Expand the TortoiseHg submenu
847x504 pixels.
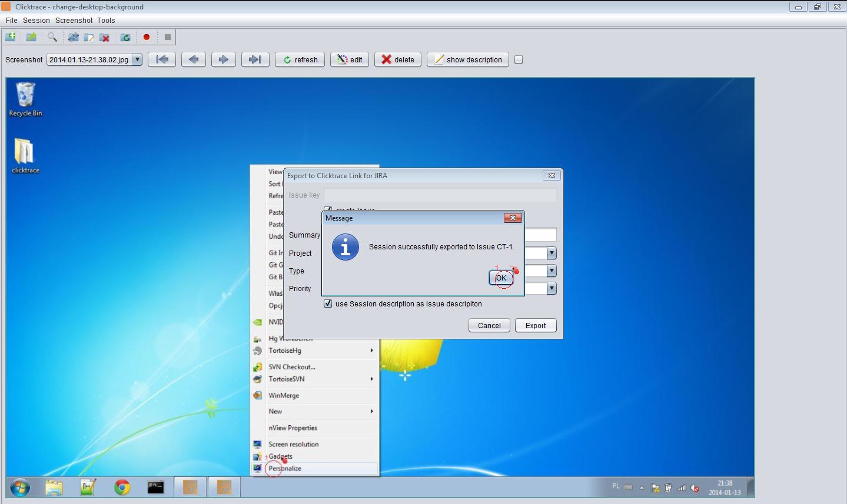pos(315,351)
